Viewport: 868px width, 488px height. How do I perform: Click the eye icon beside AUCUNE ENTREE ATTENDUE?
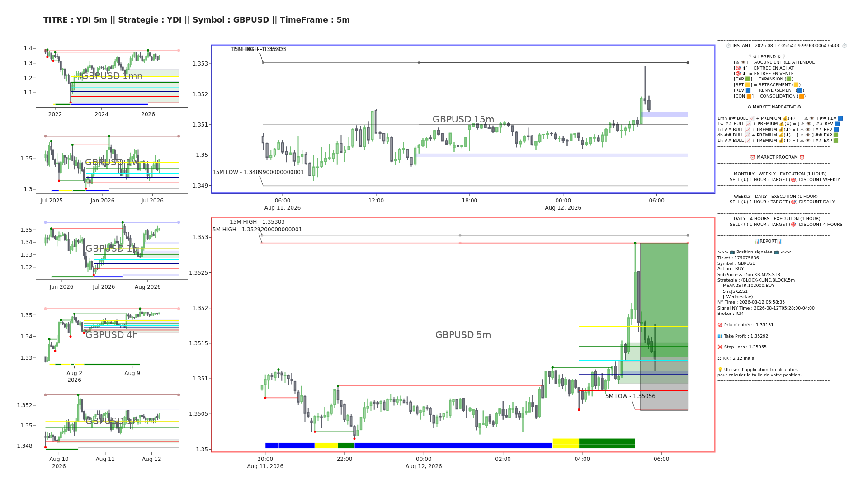click(743, 62)
